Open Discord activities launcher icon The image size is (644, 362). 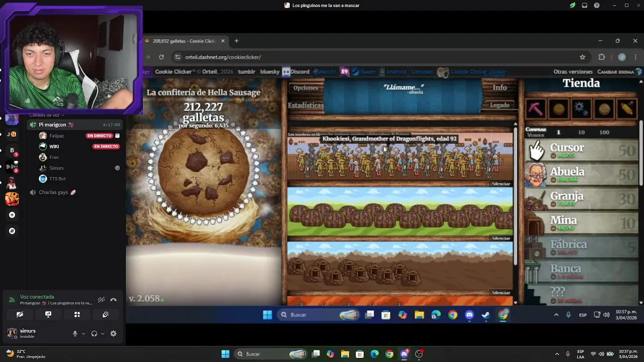pyautogui.click(x=77, y=314)
